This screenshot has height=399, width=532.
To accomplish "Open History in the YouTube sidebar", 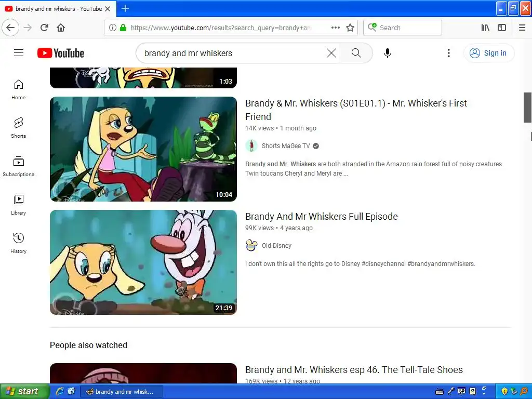I will pos(19,243).
